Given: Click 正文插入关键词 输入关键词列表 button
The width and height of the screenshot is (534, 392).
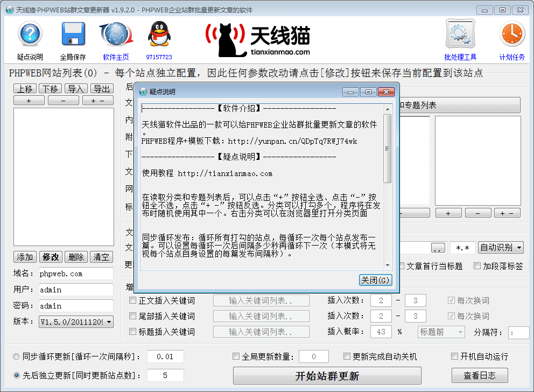Looking at the screenshot, I should point(261,300).
